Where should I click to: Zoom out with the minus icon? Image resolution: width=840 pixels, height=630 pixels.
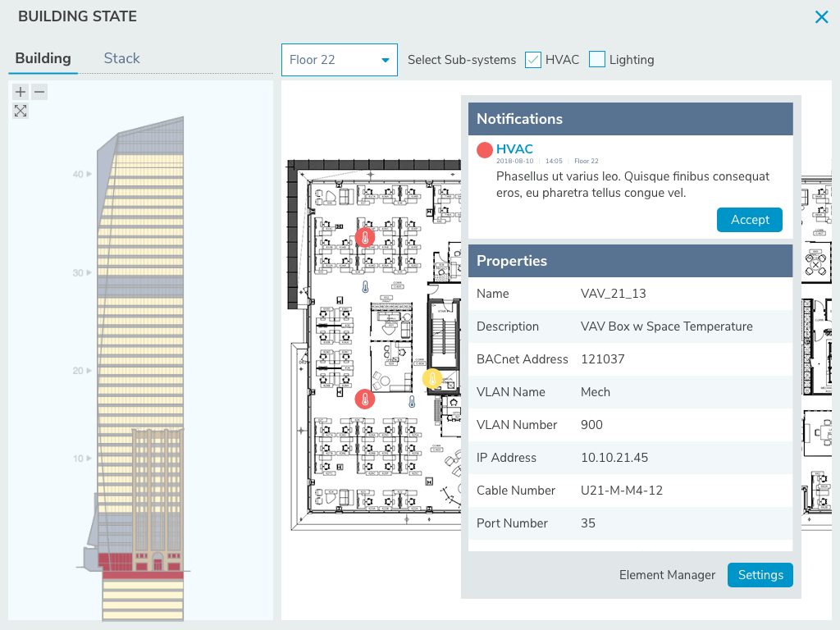click(39, 92)
